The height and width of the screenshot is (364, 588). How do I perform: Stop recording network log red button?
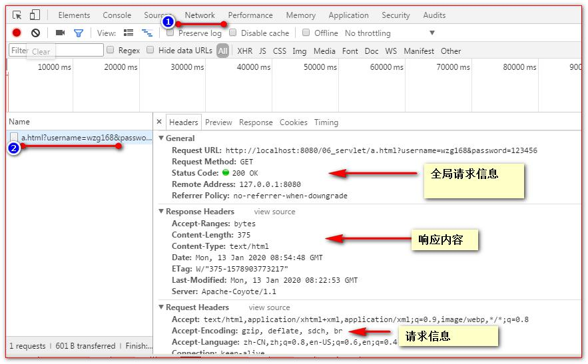tap(17, 33)
